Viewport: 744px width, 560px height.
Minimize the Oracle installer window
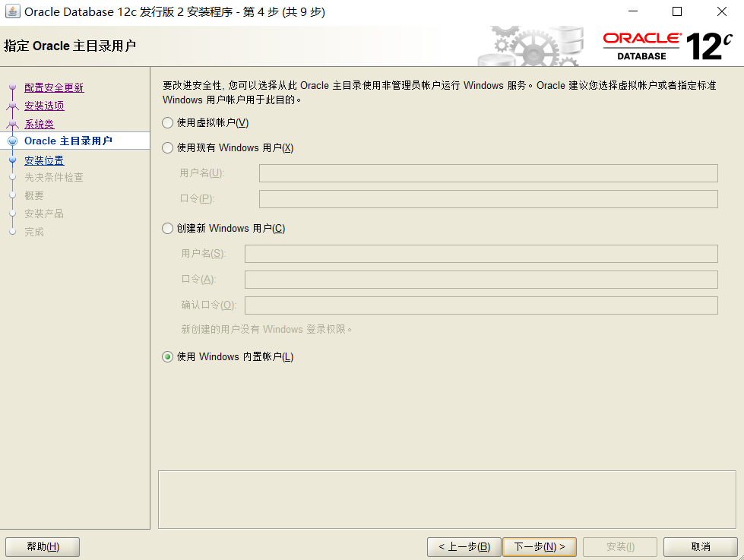pyautogui.click(x=633, y=11)
